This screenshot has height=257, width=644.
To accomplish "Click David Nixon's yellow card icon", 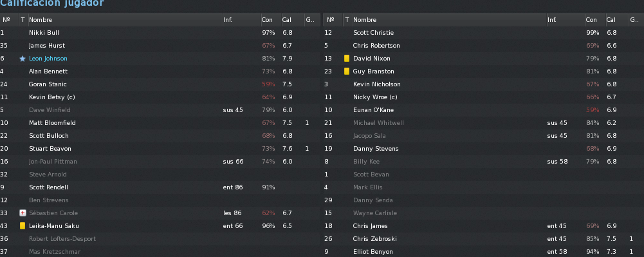I will (347, 59).
